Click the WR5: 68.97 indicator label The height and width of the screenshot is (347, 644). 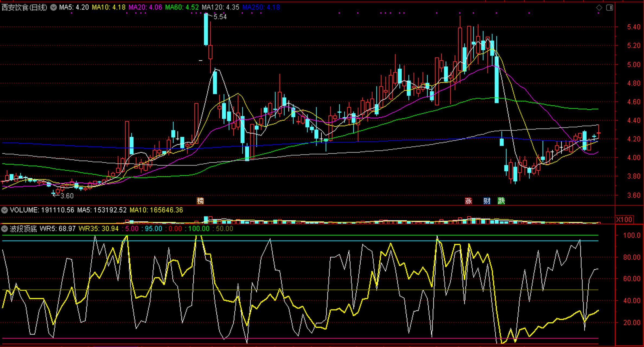(57, 229)
